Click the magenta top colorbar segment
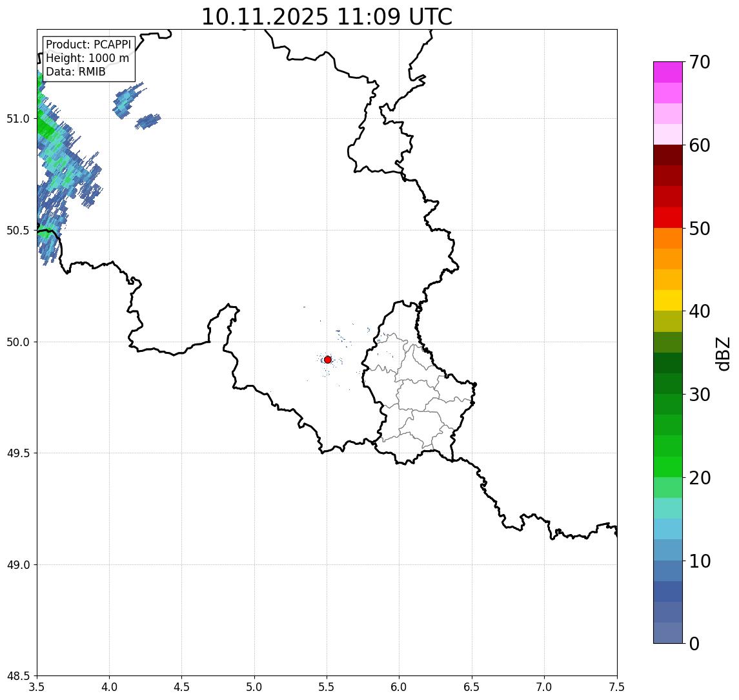Viewport: 739px width, 700px height. (668, 72)
